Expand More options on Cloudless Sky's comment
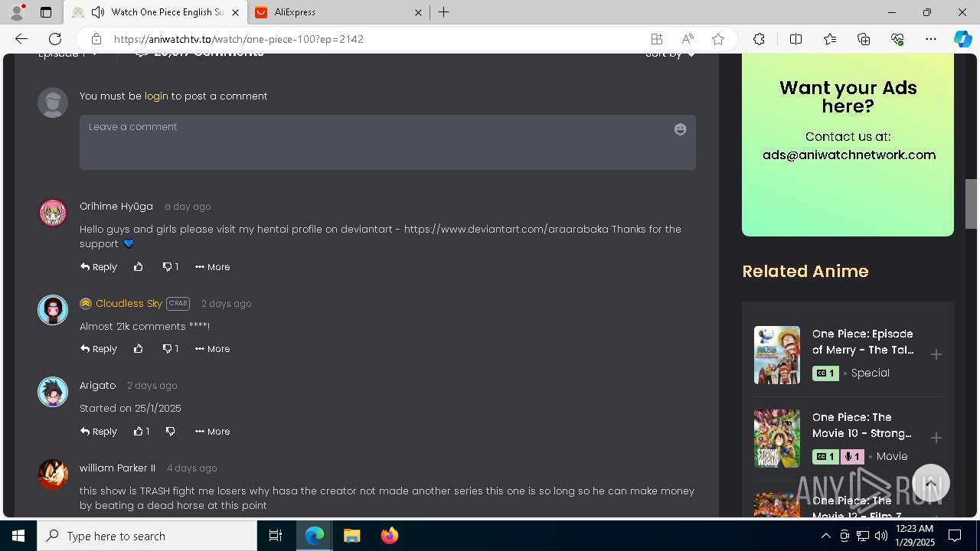Viewport: 980px width, 551px height. (x=212, y=349)
